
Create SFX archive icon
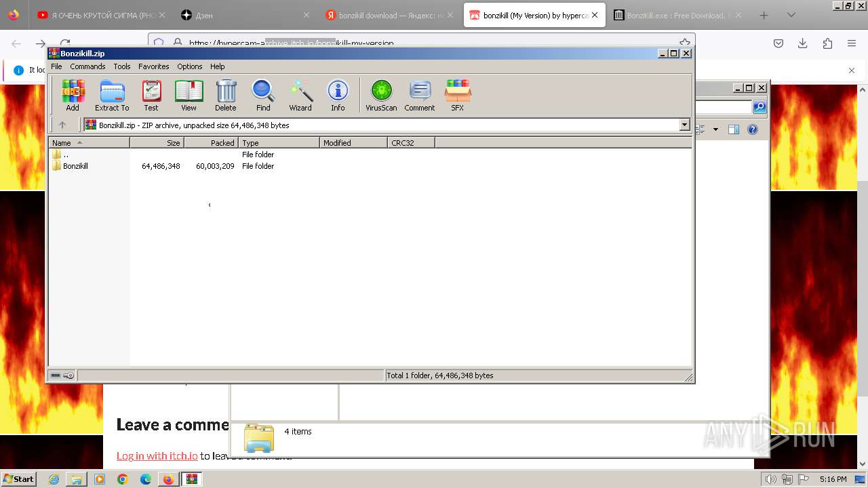tap(458, 95)
